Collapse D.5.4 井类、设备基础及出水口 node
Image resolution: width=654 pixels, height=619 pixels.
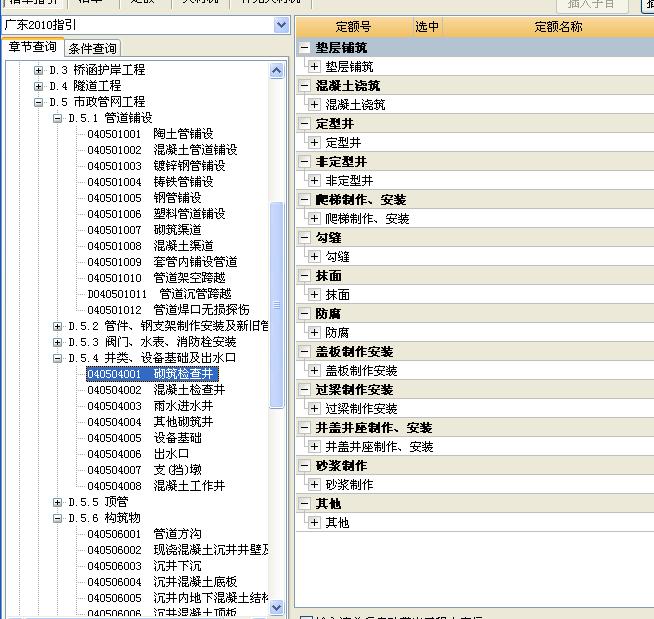58,358
